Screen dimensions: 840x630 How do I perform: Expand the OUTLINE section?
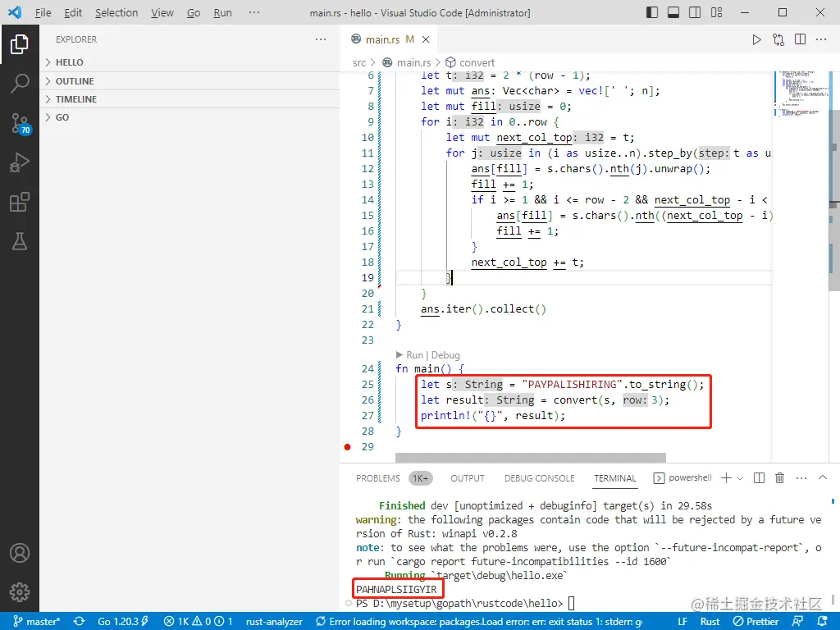189,81
